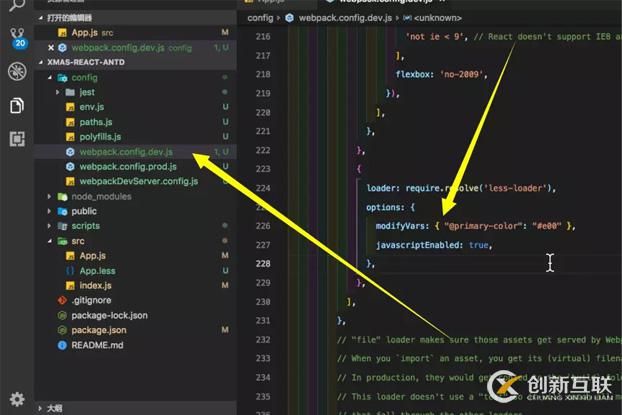Click <unknown> symbol in breadcrumb

[438, 18]
